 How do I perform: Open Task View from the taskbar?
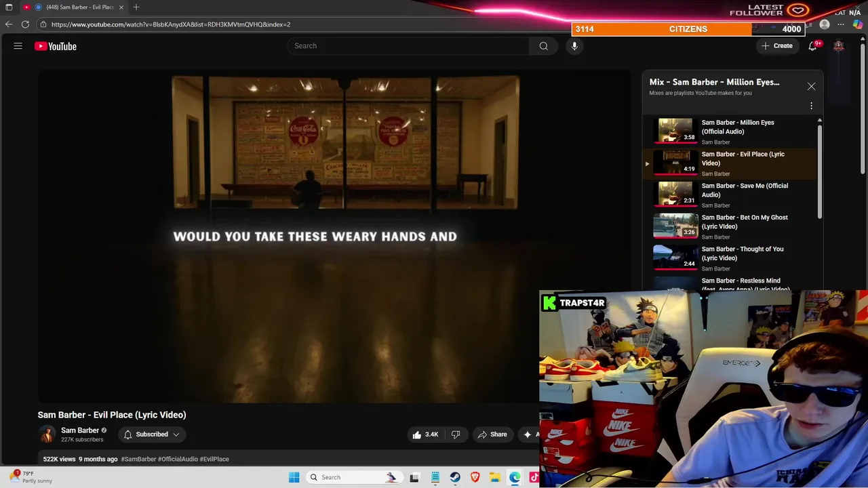point(414,477)
